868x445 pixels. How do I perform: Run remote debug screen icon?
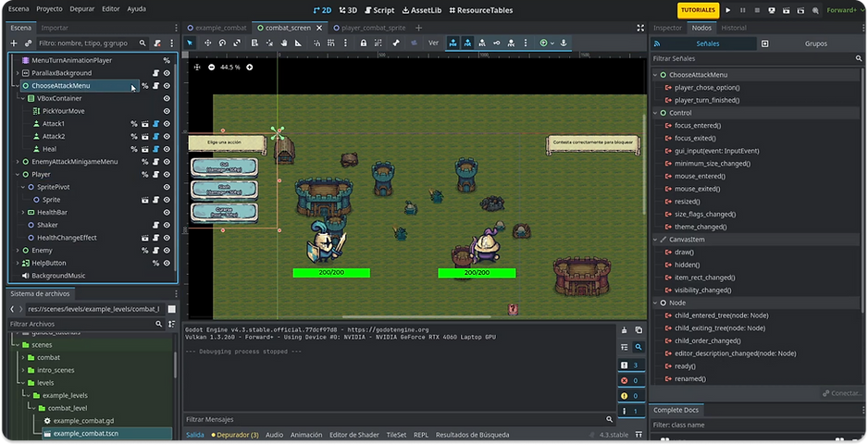tap(772, 10)
